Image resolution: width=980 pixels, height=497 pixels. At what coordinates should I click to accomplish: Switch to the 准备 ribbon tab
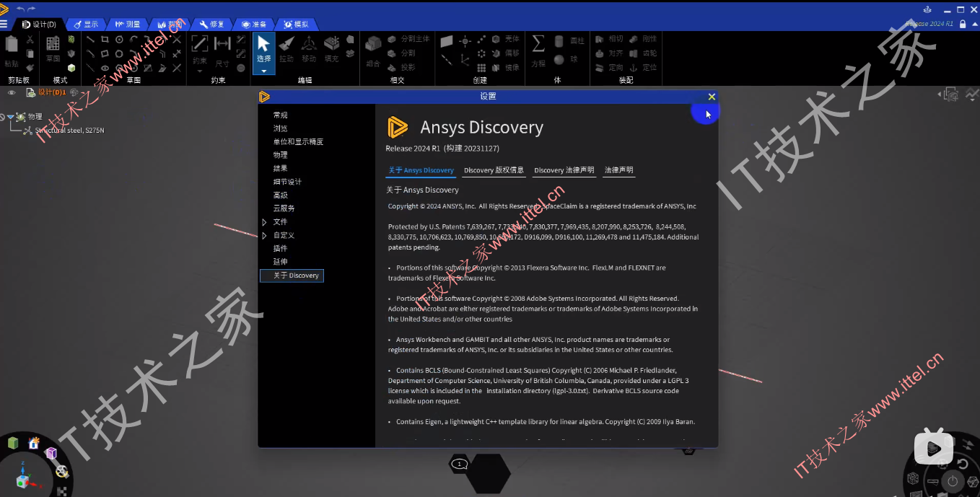(254, 24)
